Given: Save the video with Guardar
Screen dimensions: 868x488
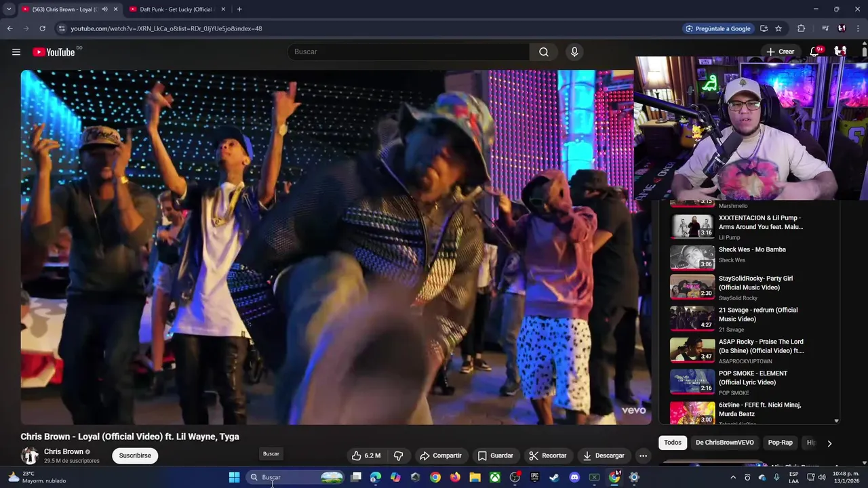Looking at the screenshot, I should click(496, 455).
